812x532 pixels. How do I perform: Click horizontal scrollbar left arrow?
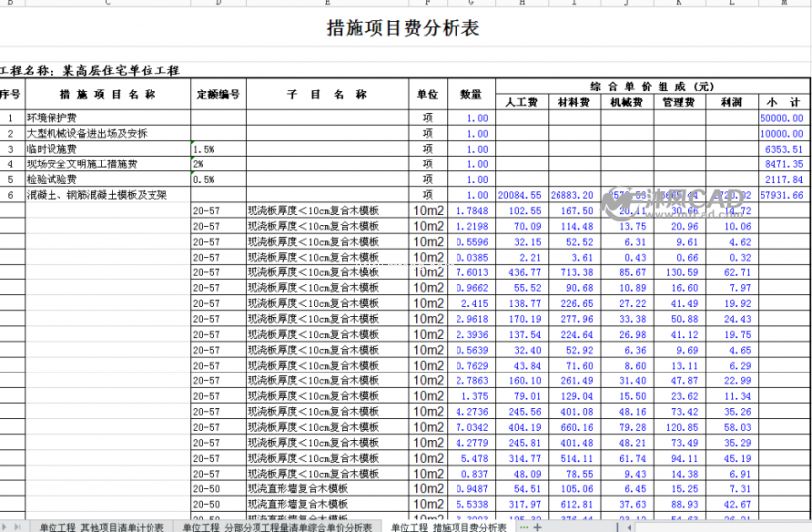(630, 527)
